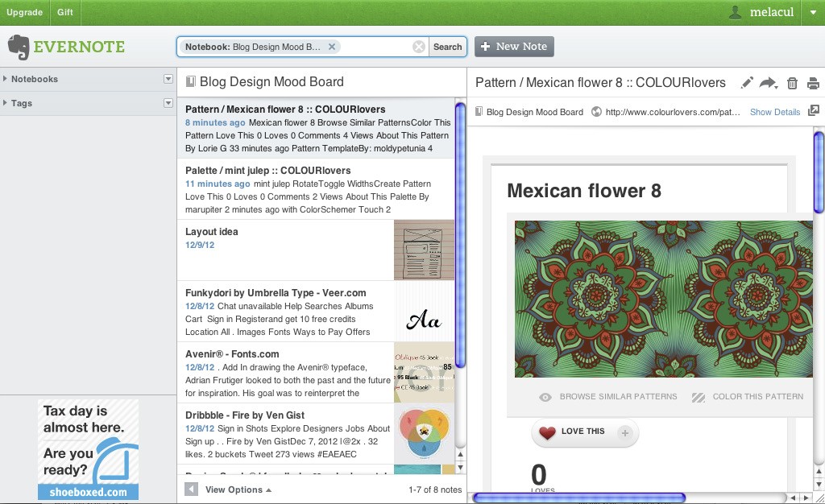Edit the note with the pencil icon
Viewport: 825px width, 504px height.
pos(747,82)
